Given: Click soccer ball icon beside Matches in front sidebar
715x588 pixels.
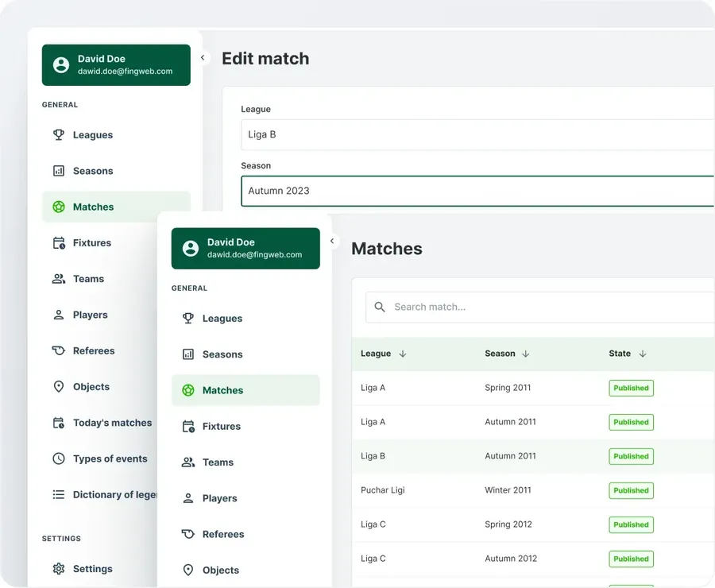Looking at the screenshot, I should coord(188,390).
